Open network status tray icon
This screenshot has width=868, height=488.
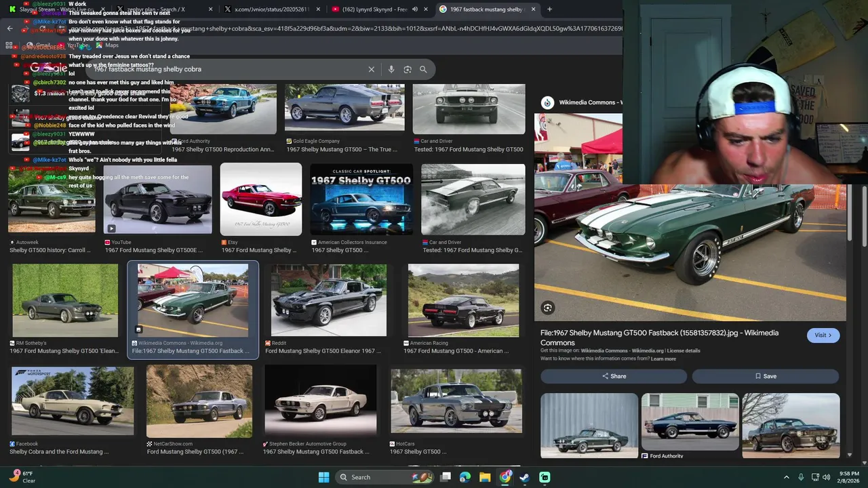coord(815,477)
